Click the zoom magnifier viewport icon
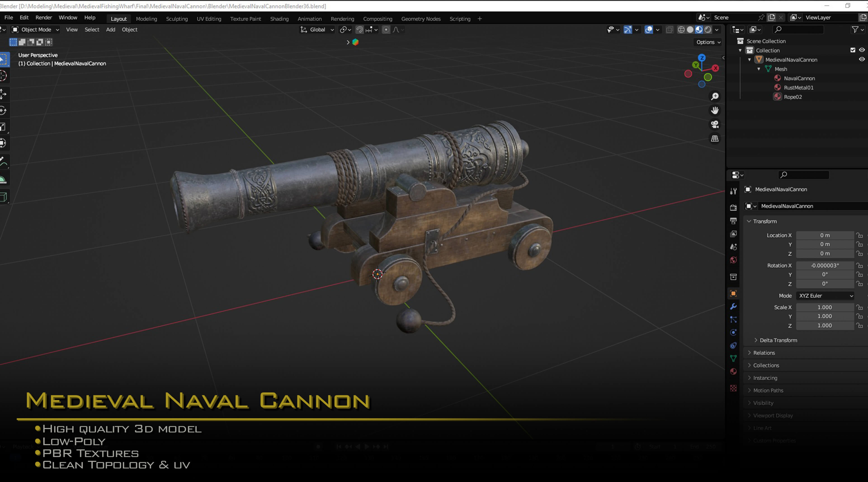868x482 pixels. [x=715, y=97]
